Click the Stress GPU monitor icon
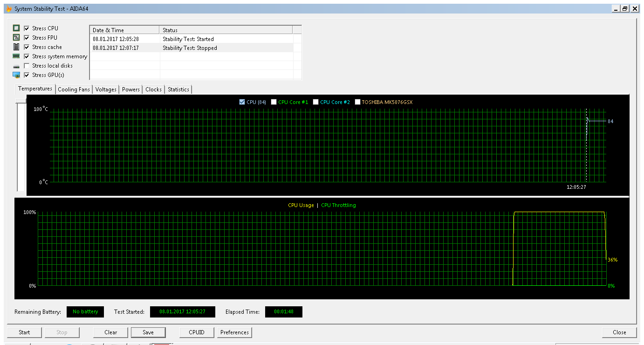The image size is (644, 345). coord(16,75)
